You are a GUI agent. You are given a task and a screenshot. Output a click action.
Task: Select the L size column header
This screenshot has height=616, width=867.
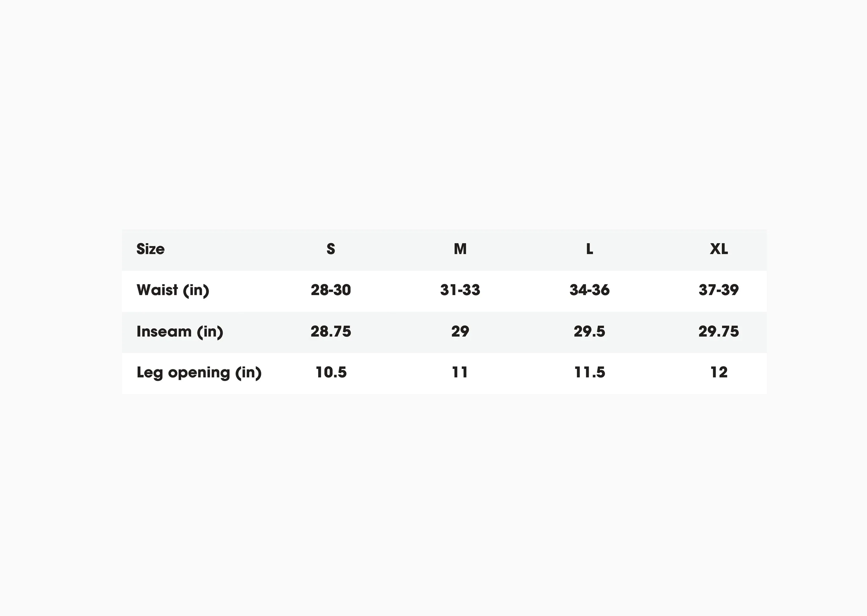click(x=589, y=249)
